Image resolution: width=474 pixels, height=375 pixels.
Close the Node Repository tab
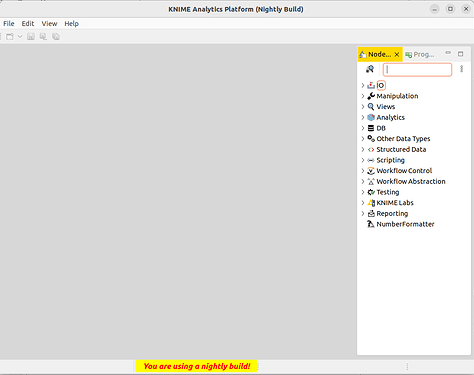(x=397, y=55)
